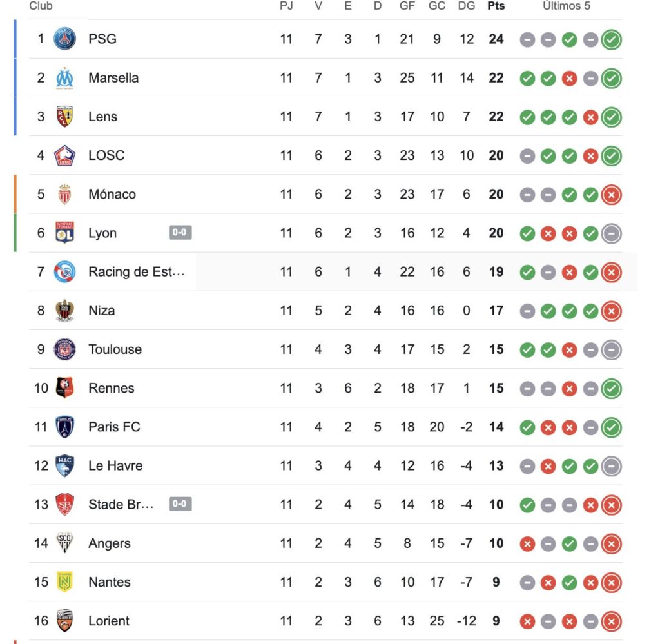The image size is (660, 644).
Task: Click the Le Havre HAC logo
Action: coord(64,465)
